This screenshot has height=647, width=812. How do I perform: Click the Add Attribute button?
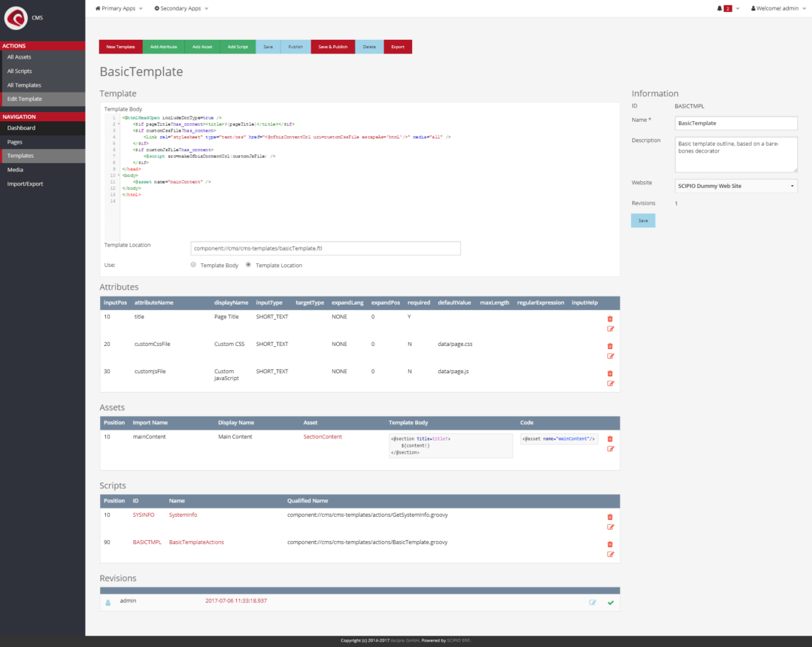click(x=163, y=47)
